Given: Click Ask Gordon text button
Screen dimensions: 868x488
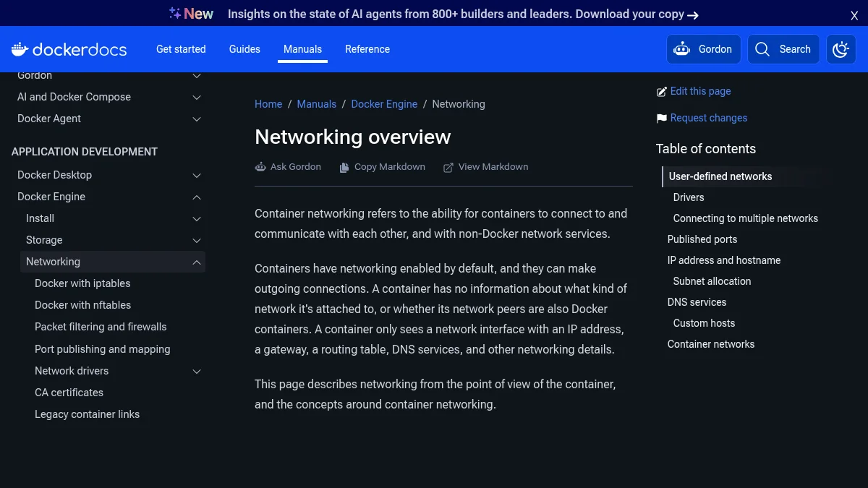Looking at the screenshot, I should (296, 167).
